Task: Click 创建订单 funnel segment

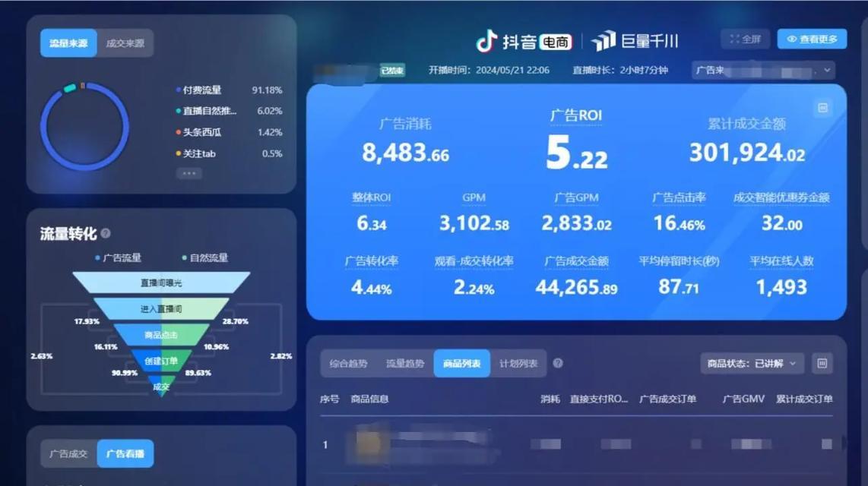Action: [x=161, y=361]
